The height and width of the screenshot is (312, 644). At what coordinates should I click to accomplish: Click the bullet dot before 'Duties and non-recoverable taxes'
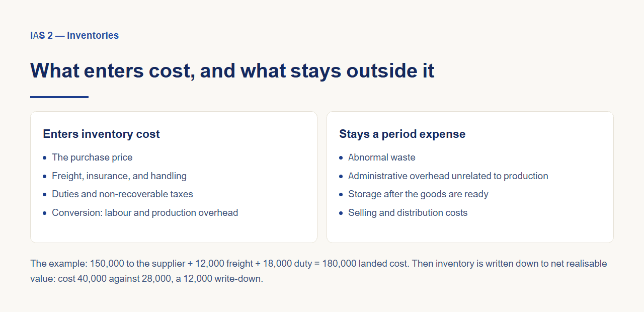click(x=45, y=195)
